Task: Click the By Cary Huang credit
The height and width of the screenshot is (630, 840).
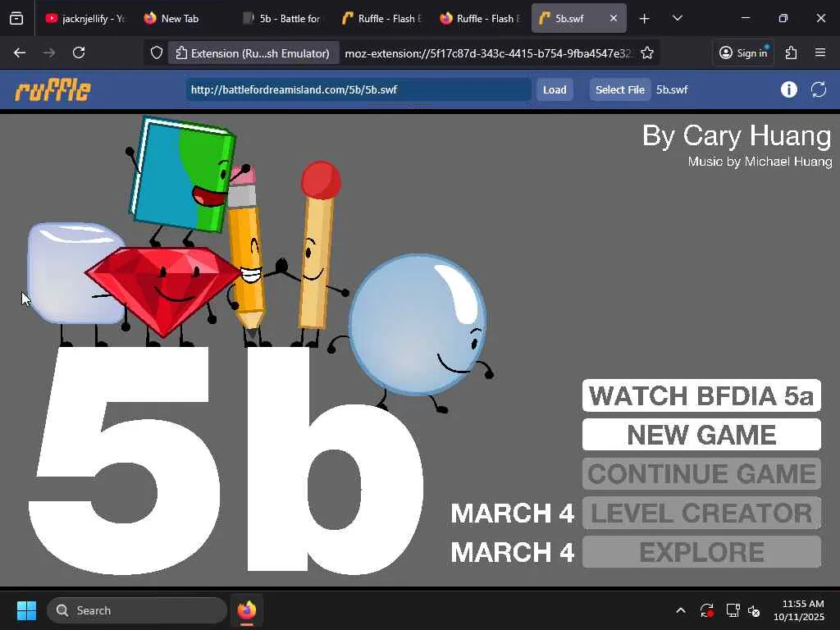Action: pos(737,135)
